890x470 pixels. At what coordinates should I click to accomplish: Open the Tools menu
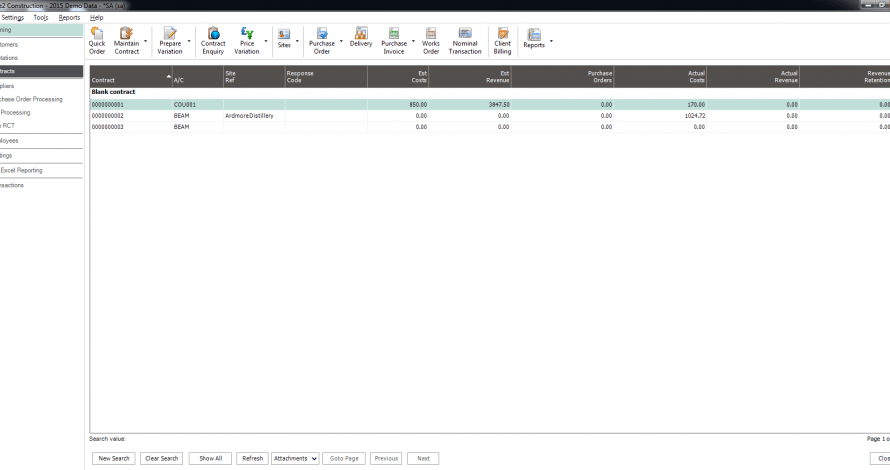pos(41,18)
